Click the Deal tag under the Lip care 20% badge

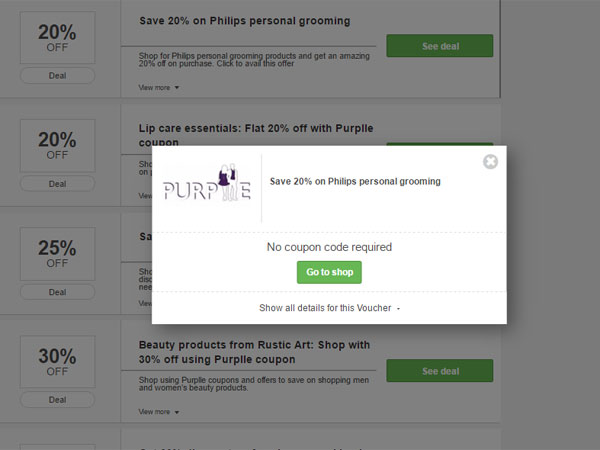[57, 184]
